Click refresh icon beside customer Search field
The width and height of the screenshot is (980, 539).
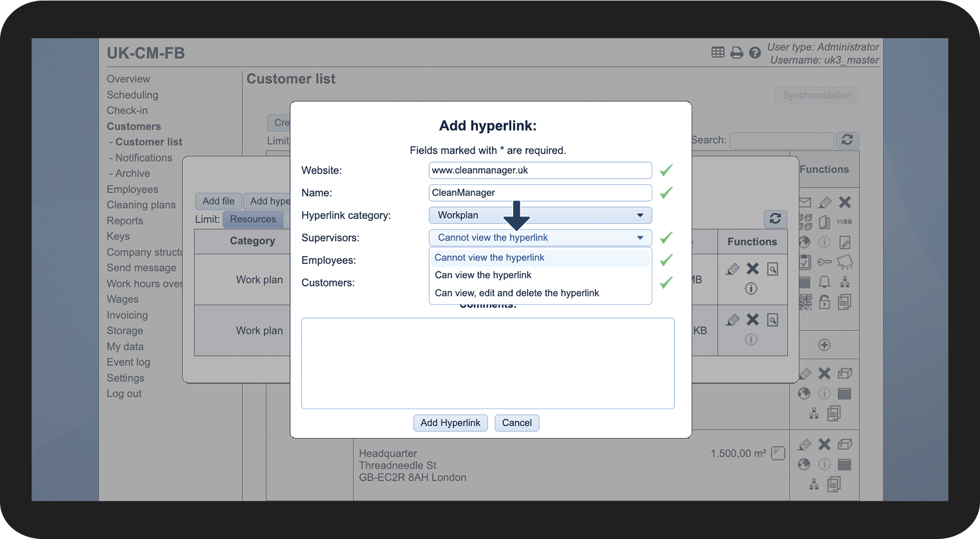pos(847,140)
